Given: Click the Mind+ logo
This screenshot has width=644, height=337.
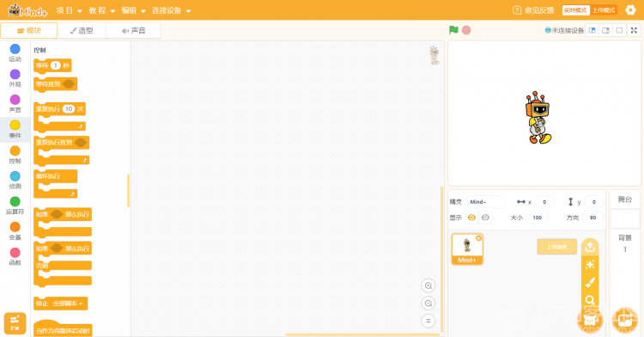Looking at the screenshot, I should [27, 10].
